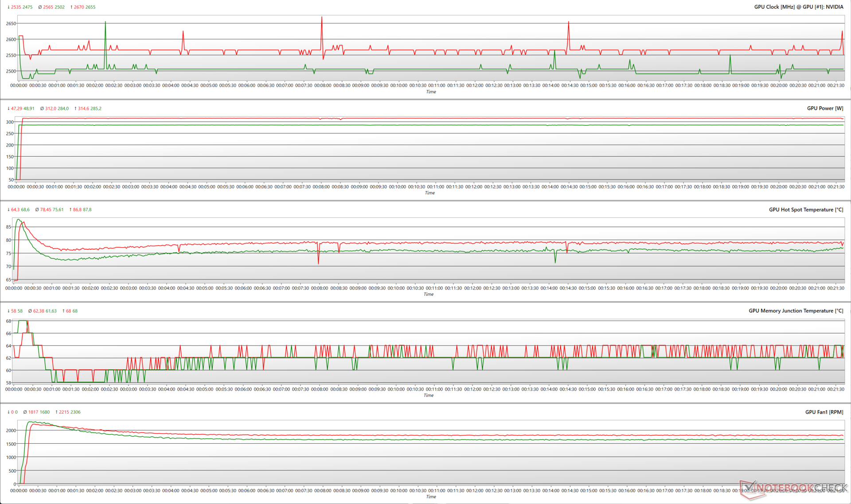Click the Time axis label below GPU Power chart
Screen dimensions: 851x504
pos(429,193)
